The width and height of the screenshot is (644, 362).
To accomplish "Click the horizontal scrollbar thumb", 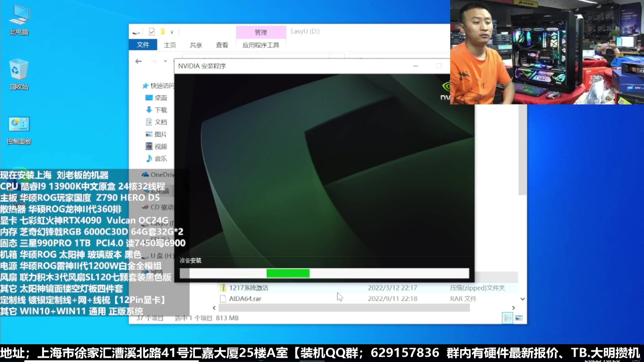I will pyautogui.click(x=344, y=308).
